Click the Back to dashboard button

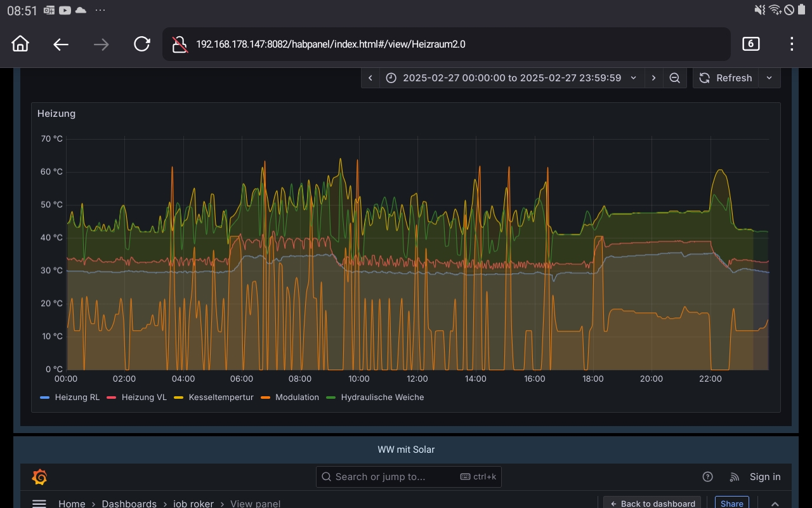point(652,503)
